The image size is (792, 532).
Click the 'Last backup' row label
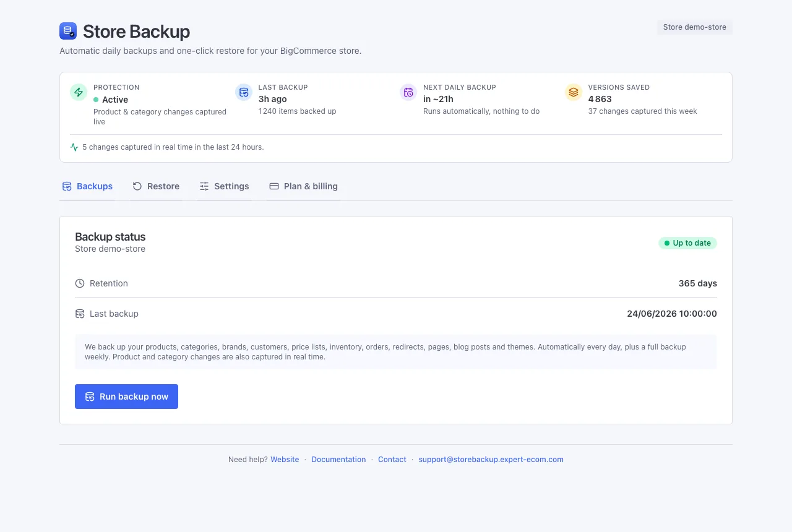(x=114, y=314)
